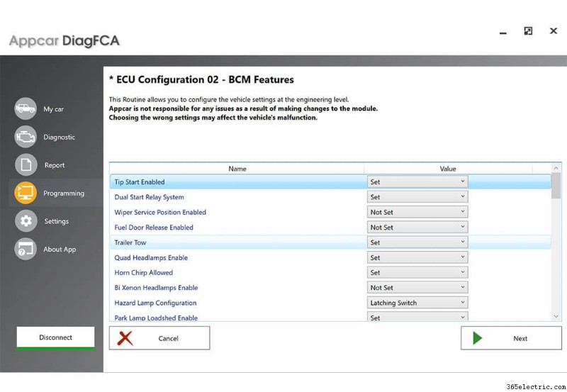The image size is (567, 392).
Task: Click the Disconnect button
Action: click(55, 337)
